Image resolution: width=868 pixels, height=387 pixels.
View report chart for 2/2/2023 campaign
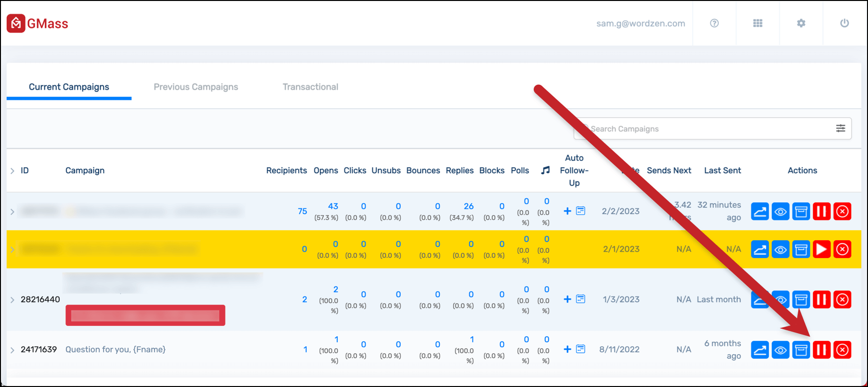[760, 211]
